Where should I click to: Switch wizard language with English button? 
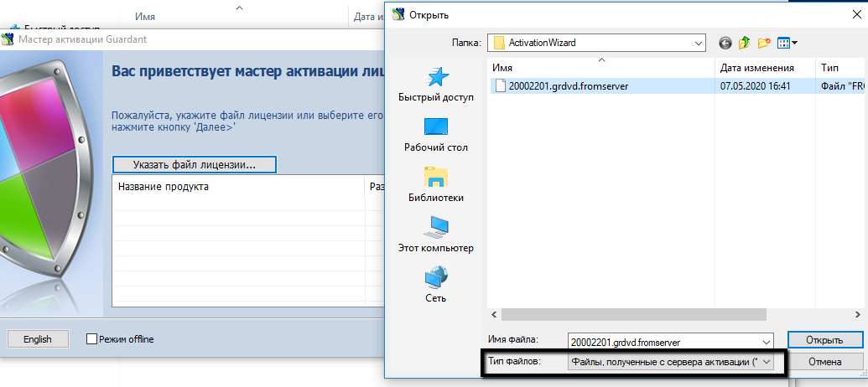point(38,339)
